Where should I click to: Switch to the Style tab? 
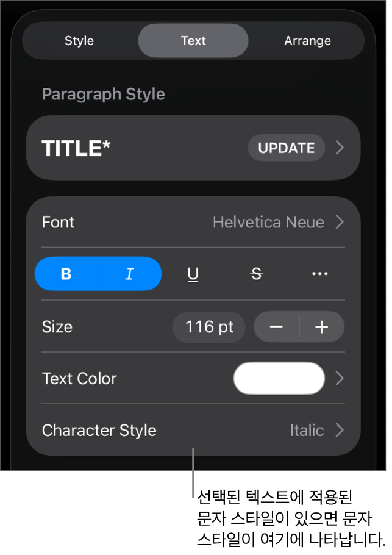point(79,41)
